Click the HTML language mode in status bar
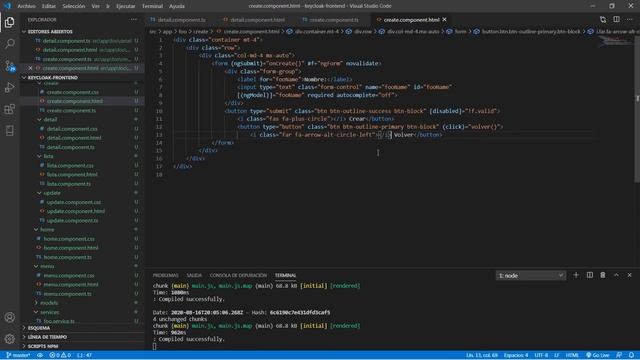 pyautogui.click(x=572, y=355)
